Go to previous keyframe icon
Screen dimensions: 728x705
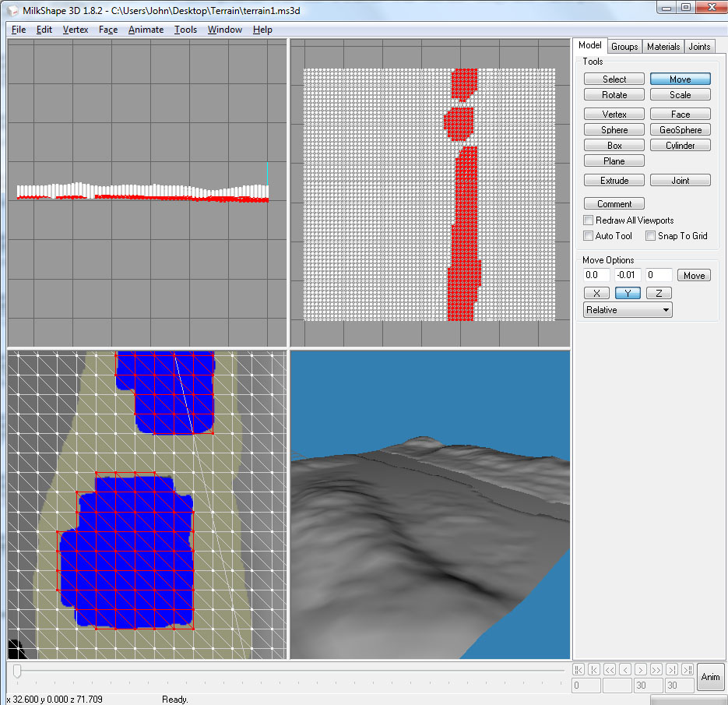point(594,669)
